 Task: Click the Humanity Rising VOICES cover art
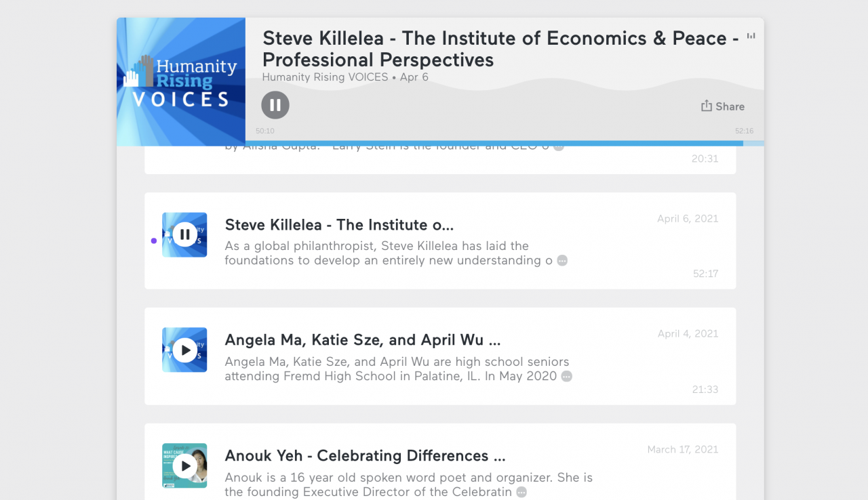[x=181, y=82]
